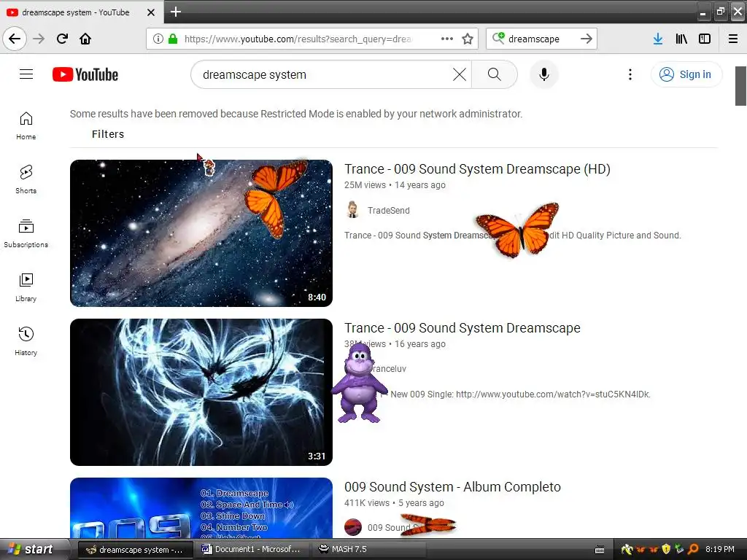Bookmark this page with the star icon
Viewport: 747px width, 560px height.
[x=468, y=39]
